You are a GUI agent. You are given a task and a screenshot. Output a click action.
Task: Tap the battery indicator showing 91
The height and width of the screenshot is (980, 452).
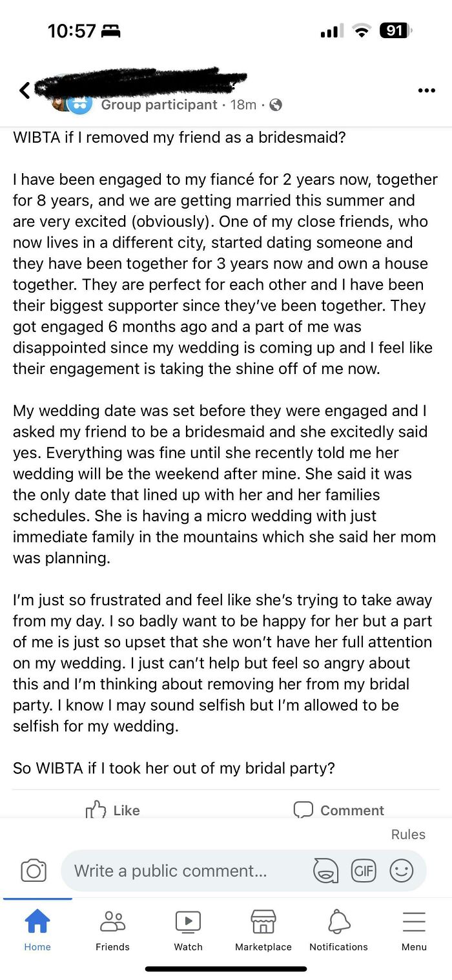pyautogui.click(x=395, y=30)
